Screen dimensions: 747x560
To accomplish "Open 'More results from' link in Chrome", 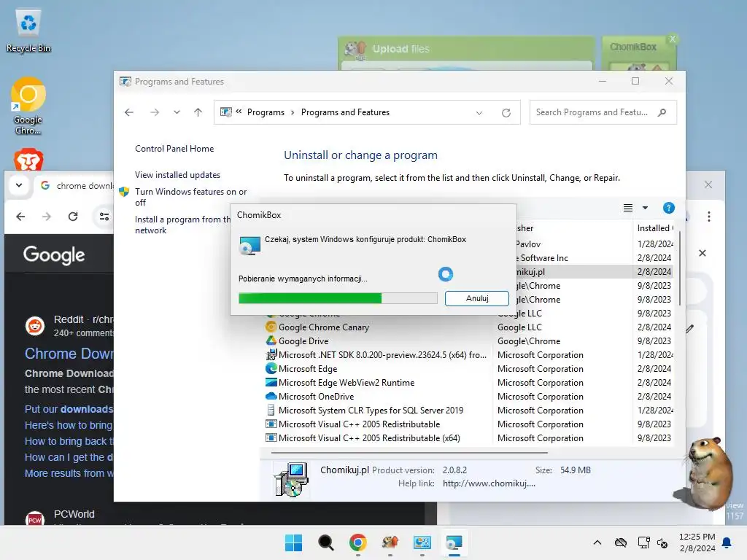I will [x=69, y=473].
